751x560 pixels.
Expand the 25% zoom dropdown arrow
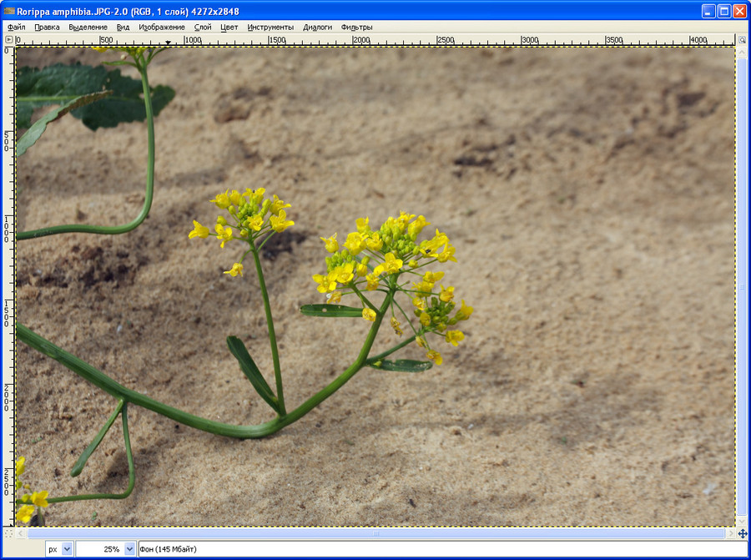pos(129,549)
